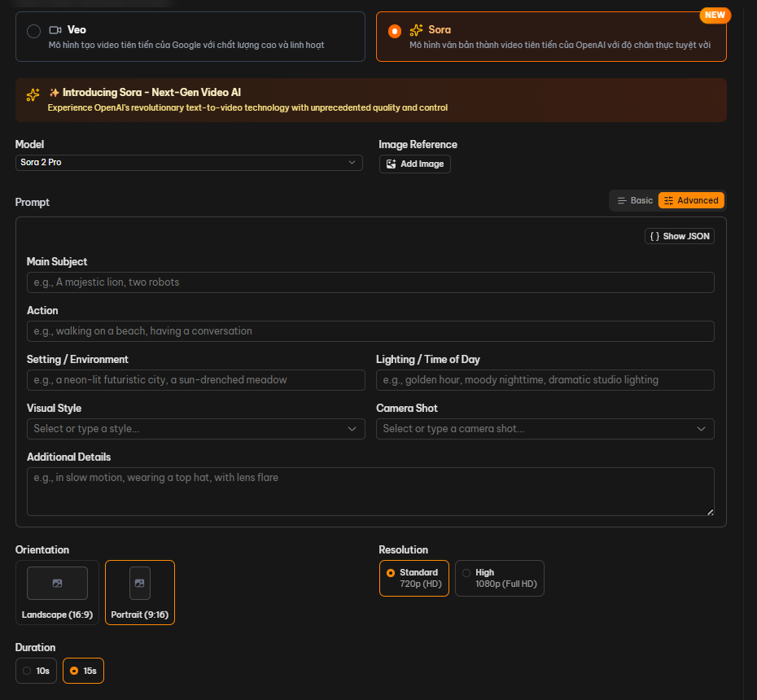This screenshot has height=700, width=757.
Task: Select Portrait (9:16) orientation
Action: [x=140, y=593]
